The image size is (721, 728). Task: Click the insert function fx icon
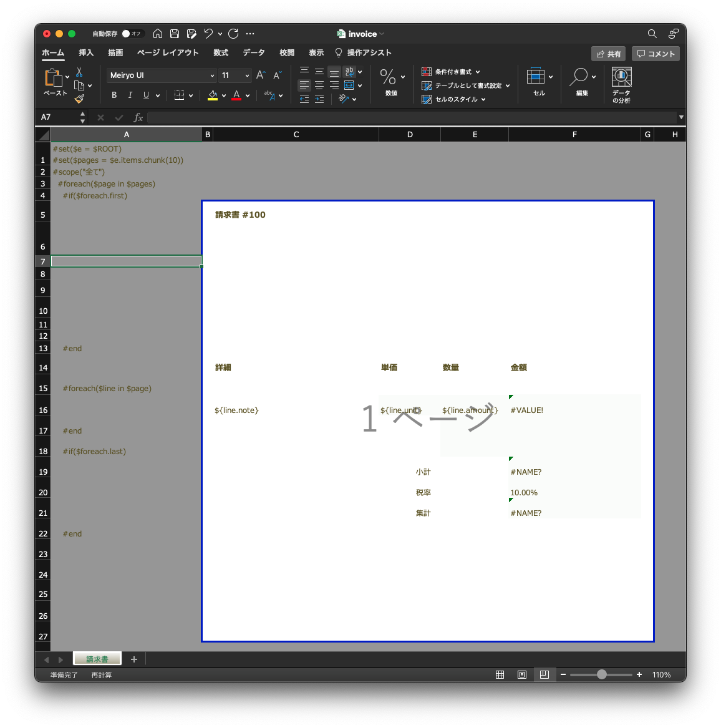coord(138,117)
